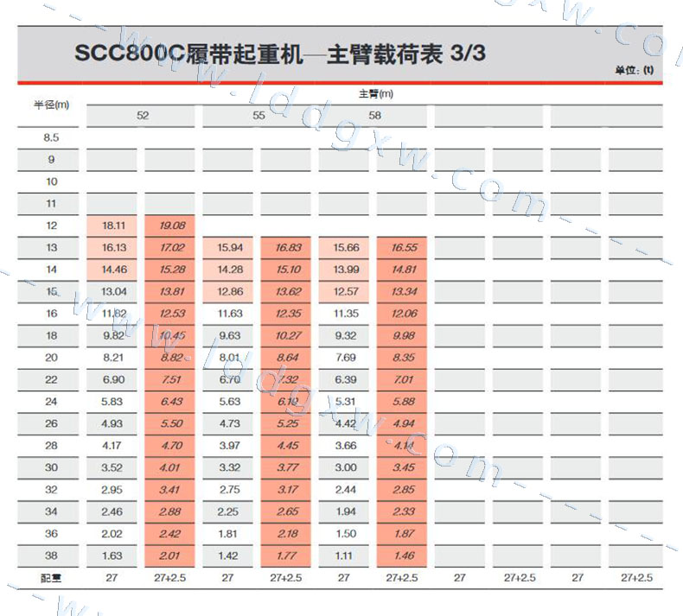Image resolution: width=683 pixels, height=616 pixels.
Task: Click the value "5.50"
Action: 171,423
